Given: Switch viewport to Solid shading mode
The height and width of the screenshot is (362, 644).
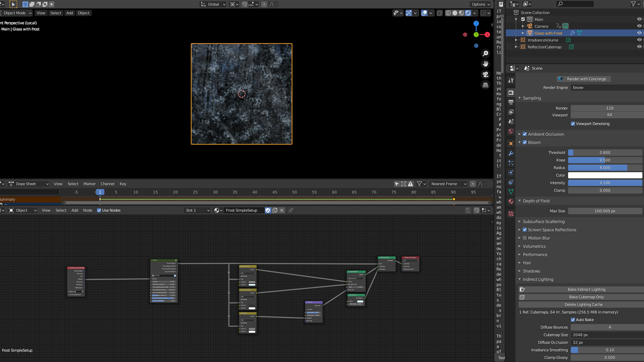Looking at the screenshot, I should (x=454, y=13).
